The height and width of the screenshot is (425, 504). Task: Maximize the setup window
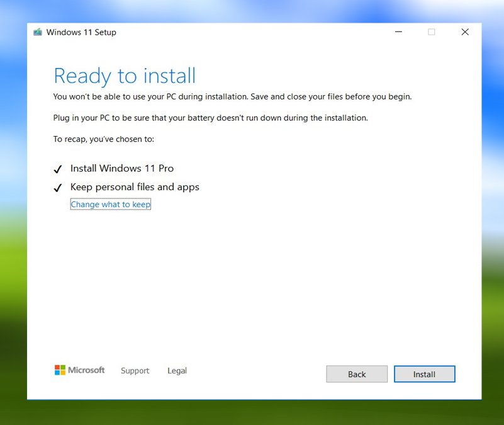coord(432,31)
